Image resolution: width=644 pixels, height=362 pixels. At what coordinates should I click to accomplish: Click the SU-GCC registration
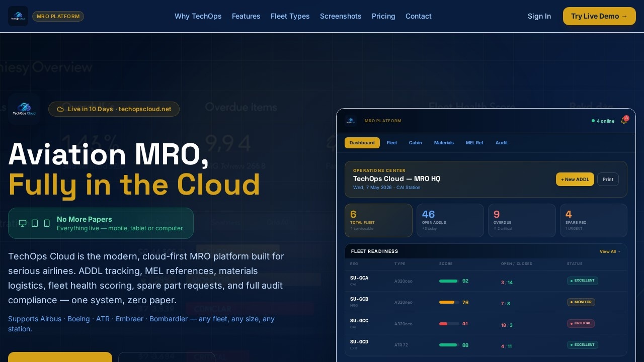click(359, 320)
